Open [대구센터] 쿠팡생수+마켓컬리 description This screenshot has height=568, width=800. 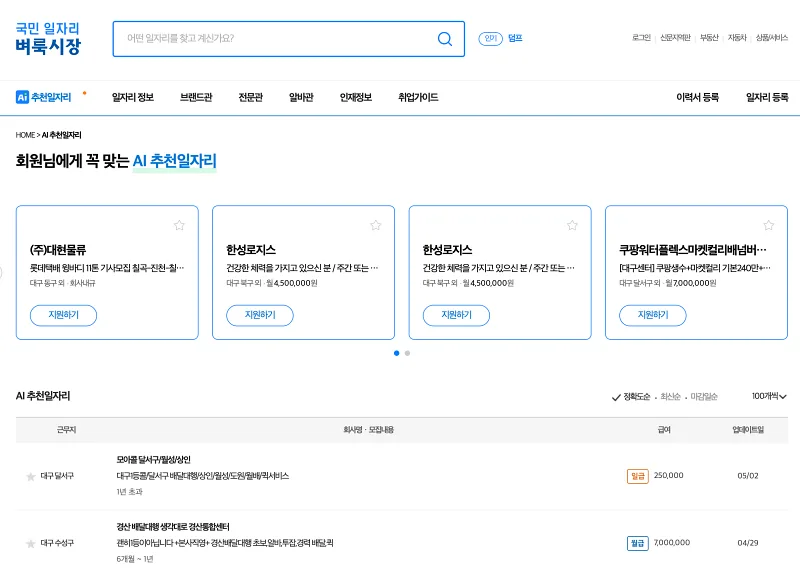click(x=695, y=268)
